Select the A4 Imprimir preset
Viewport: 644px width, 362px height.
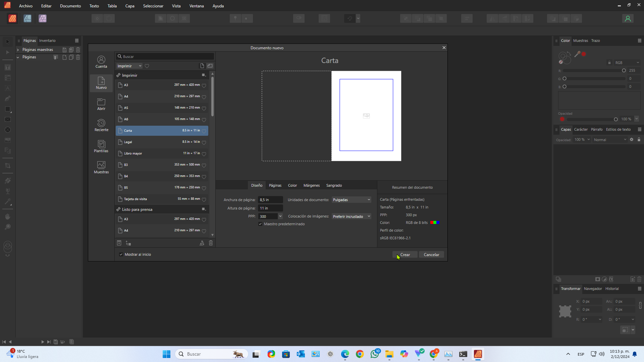pos(162,97)
